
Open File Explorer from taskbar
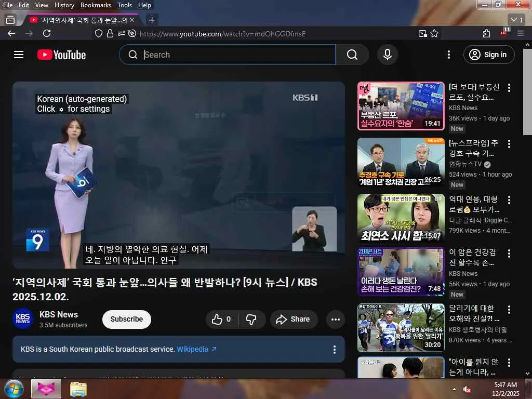pyautogui.click(x=78, y=389)
